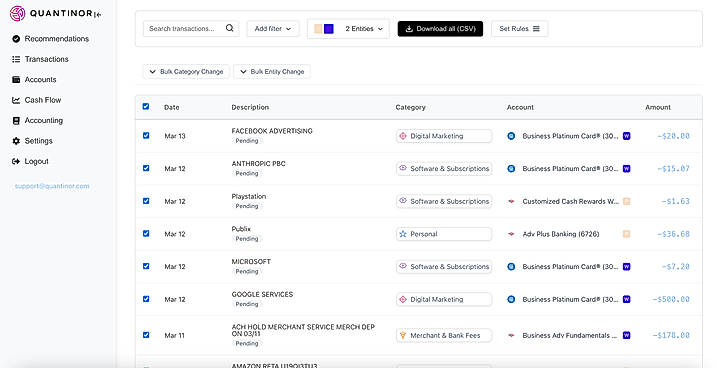Toggle the select-all header checkbox
This screenshot has height=368, width=717.
(x=146, y=107)
